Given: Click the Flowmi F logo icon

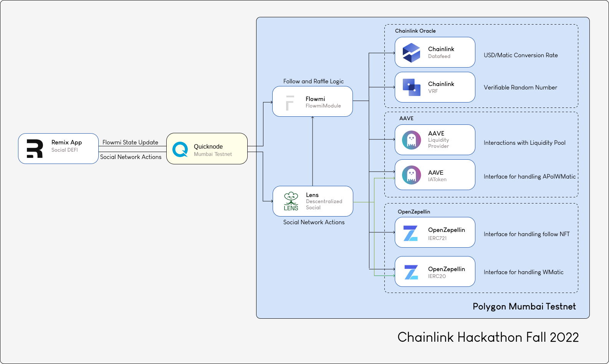Looking at the screenshot, I should 290,103.
